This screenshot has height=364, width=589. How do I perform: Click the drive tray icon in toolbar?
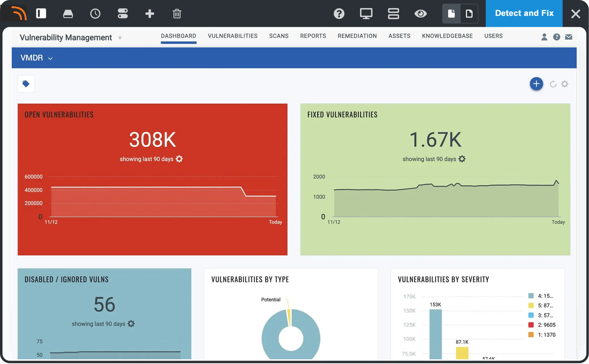pyautogui.click(x=68, y=14)
